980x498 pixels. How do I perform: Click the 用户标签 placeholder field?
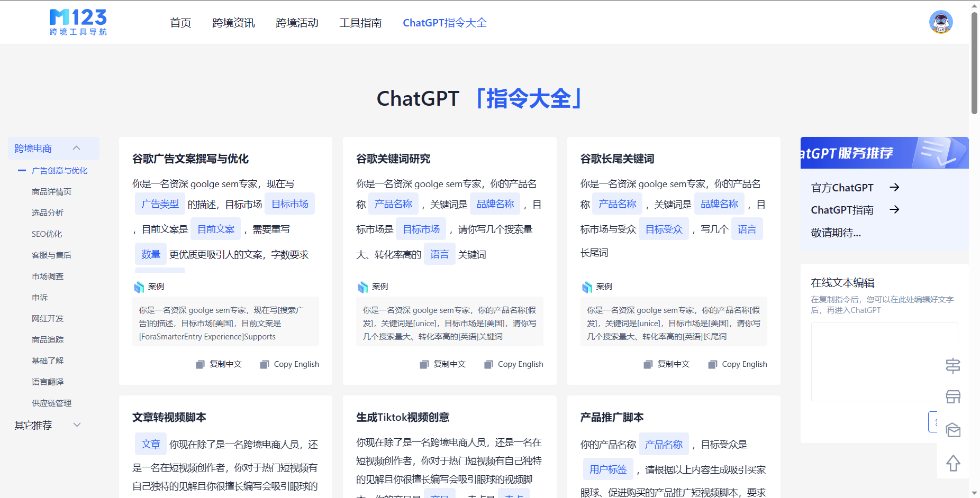(608, 469)
